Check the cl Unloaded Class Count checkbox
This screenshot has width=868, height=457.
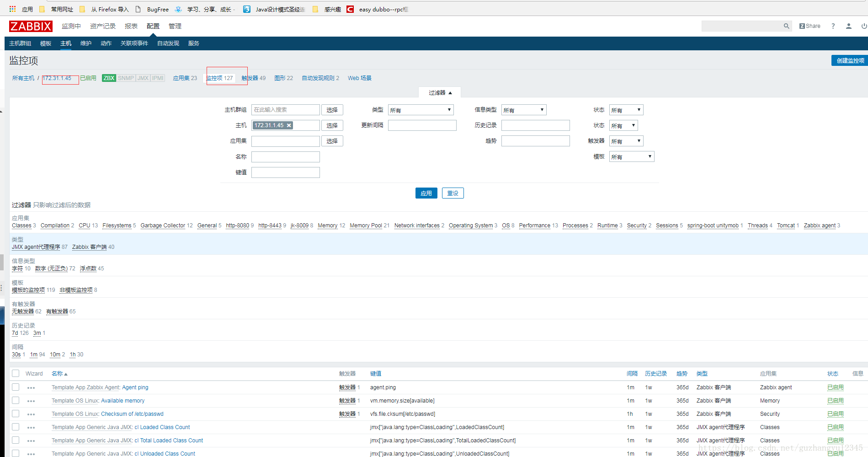[x=16, y=453]
